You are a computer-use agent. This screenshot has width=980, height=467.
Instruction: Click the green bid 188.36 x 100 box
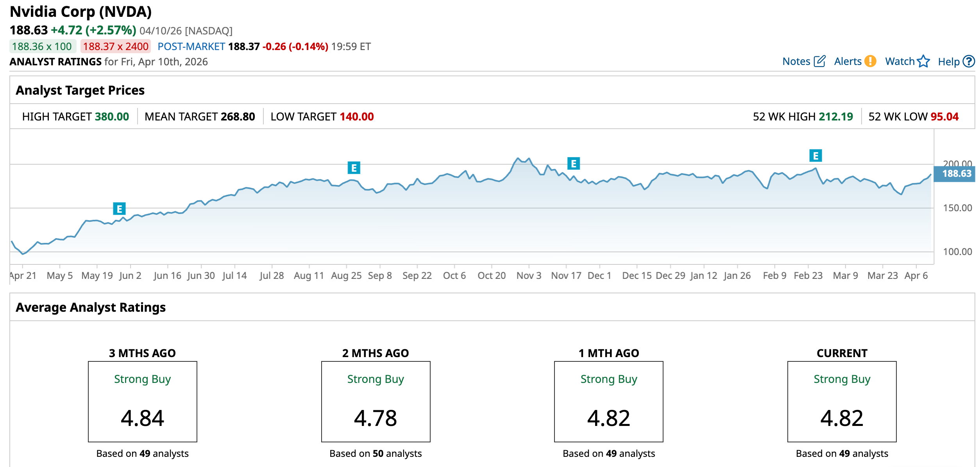pos(42,47)
